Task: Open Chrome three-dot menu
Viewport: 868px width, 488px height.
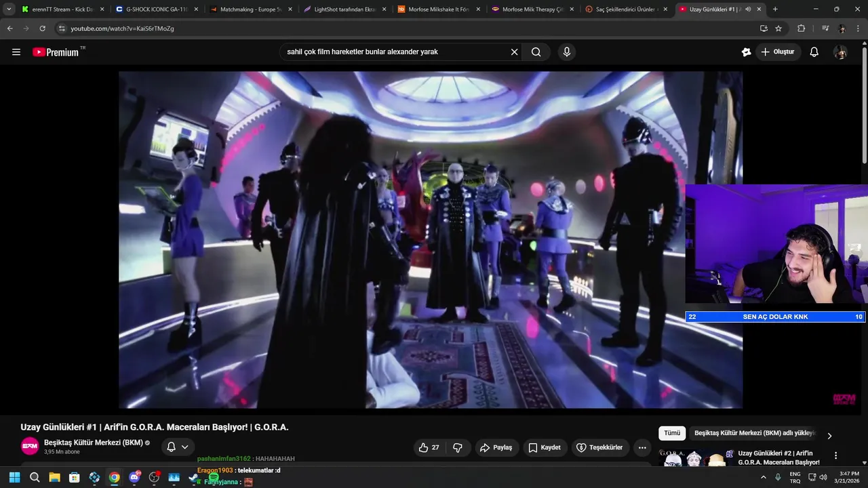Action: tap(859, 28)
